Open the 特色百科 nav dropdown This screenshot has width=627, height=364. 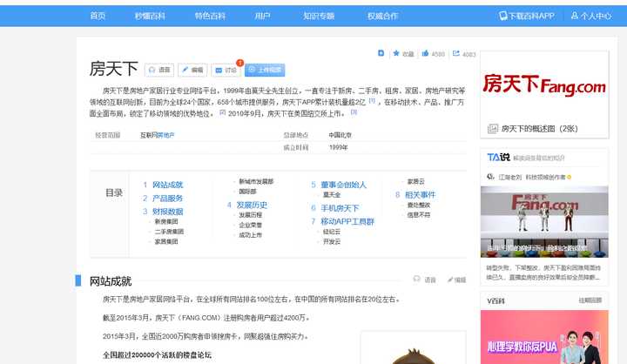[209, 16]
